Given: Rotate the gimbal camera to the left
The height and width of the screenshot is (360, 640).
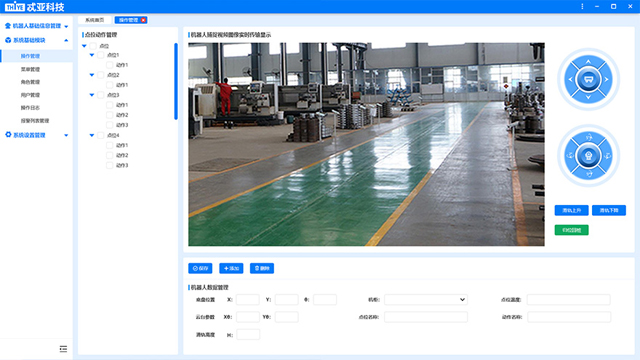Looking at the screenshot, I should 570,155.
